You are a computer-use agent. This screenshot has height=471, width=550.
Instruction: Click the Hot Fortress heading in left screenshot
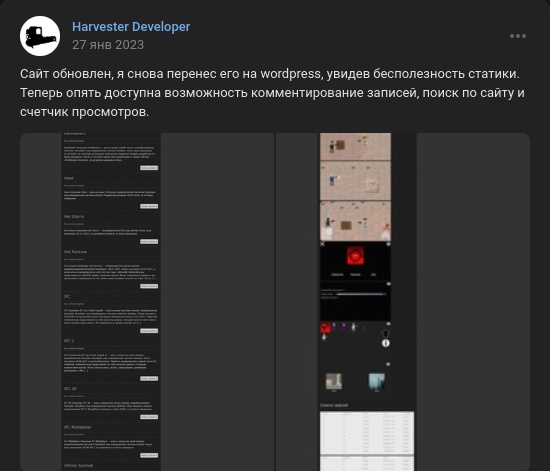pos(75,252)
